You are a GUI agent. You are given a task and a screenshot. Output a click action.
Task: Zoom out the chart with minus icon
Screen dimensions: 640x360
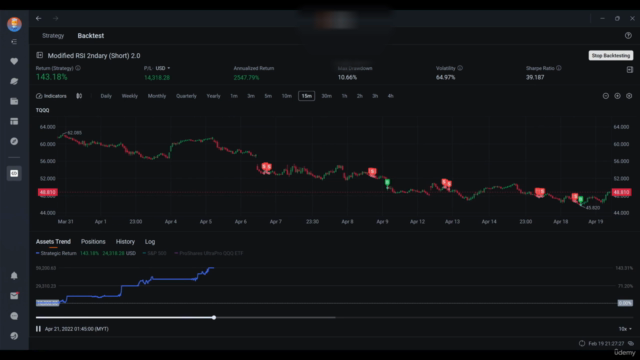point(606,96)
